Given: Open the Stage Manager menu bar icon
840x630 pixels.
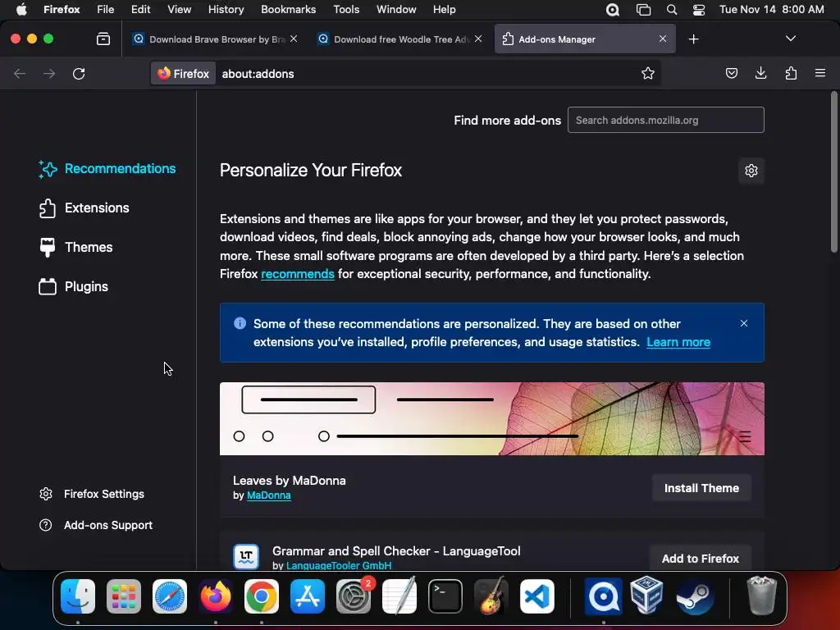Looking at the screenshot, I should click(x=643, y=10).
